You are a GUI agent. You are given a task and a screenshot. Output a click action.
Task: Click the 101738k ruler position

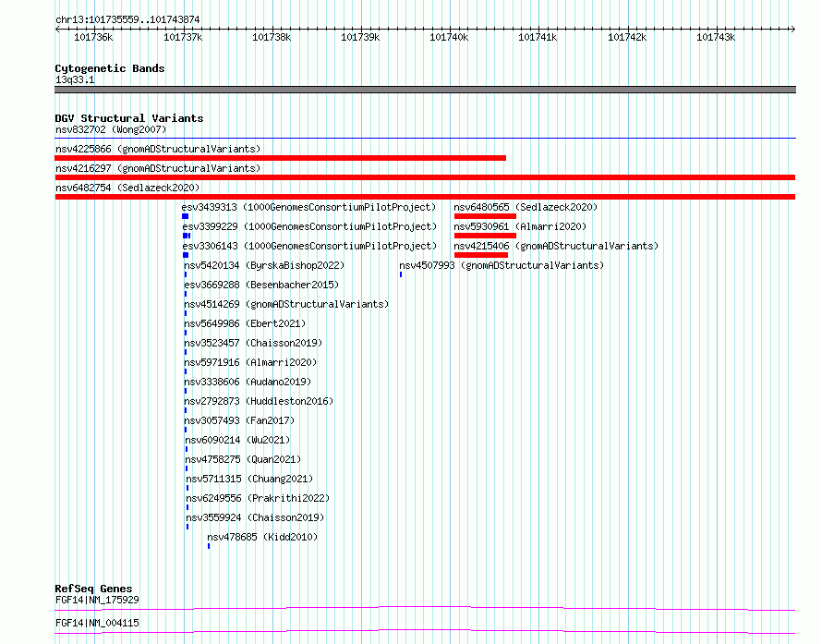(271, 37)
